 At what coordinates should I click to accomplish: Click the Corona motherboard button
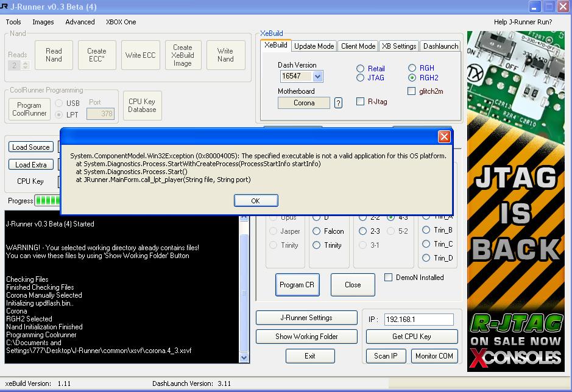(304, 103)
